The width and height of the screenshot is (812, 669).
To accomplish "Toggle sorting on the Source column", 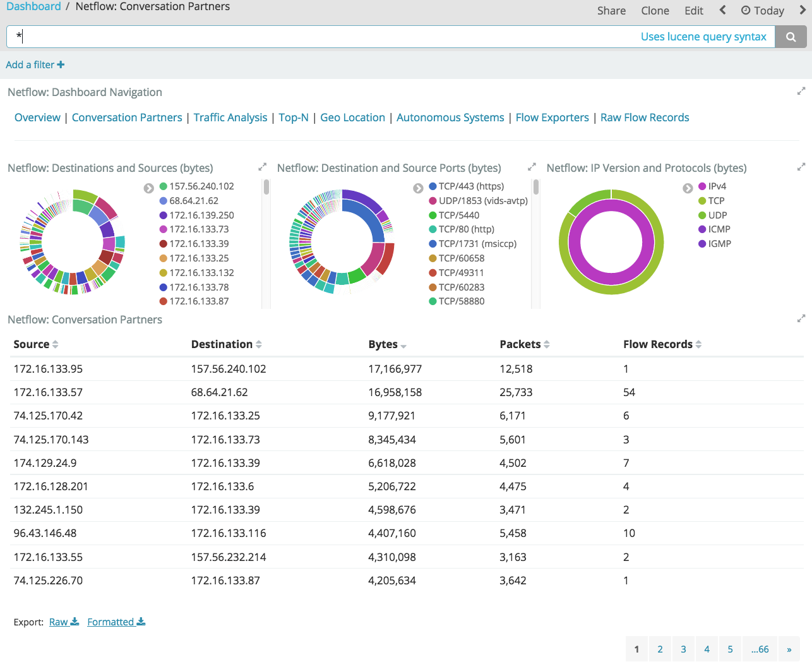I will click(56, 344).
